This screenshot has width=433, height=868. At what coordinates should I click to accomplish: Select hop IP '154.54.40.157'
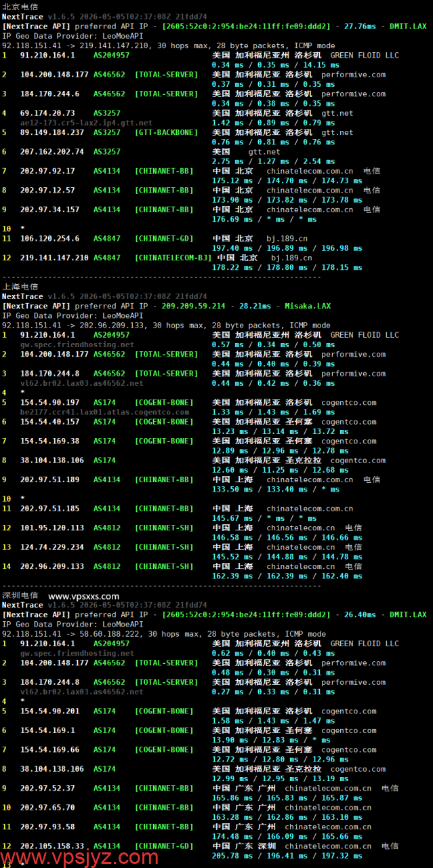49,422
